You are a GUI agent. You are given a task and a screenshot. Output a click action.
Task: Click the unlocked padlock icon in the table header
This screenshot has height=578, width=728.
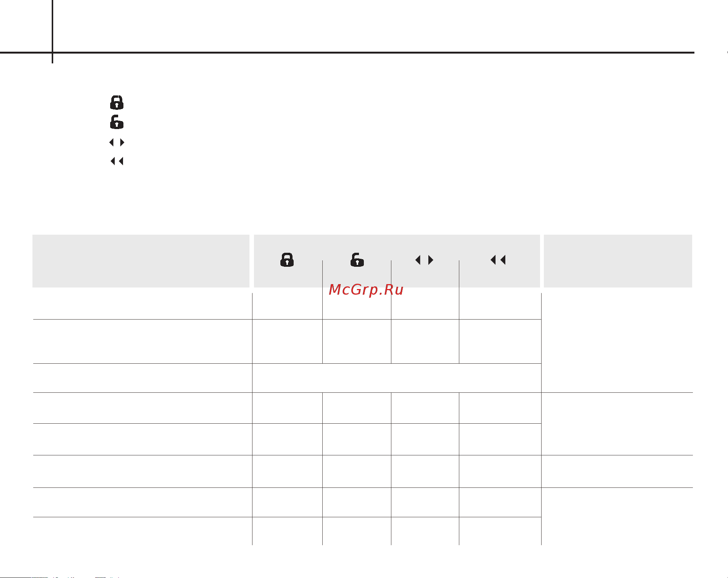(x=357, y=260)
